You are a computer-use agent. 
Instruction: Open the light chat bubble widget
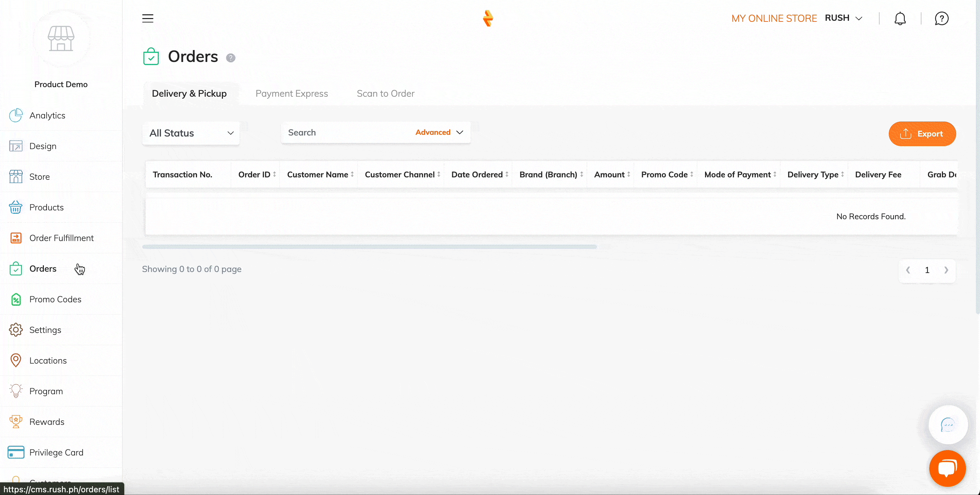click(948, 425)
